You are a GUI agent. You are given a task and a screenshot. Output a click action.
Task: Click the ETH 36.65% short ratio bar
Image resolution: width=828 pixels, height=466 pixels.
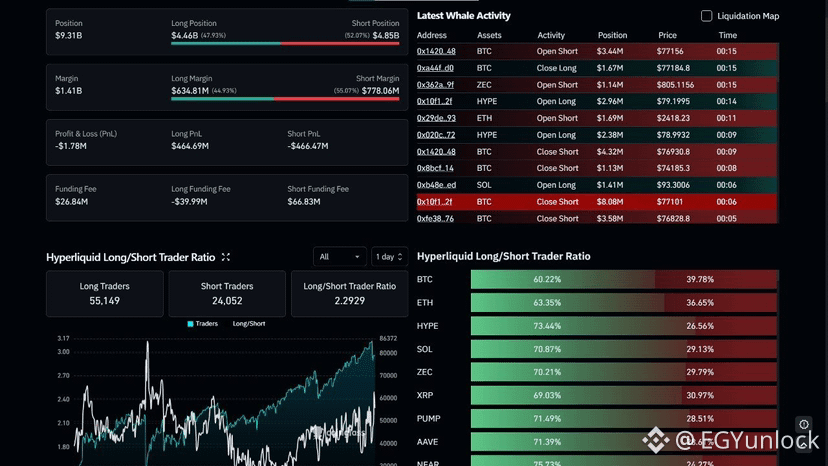coord(721,303)
